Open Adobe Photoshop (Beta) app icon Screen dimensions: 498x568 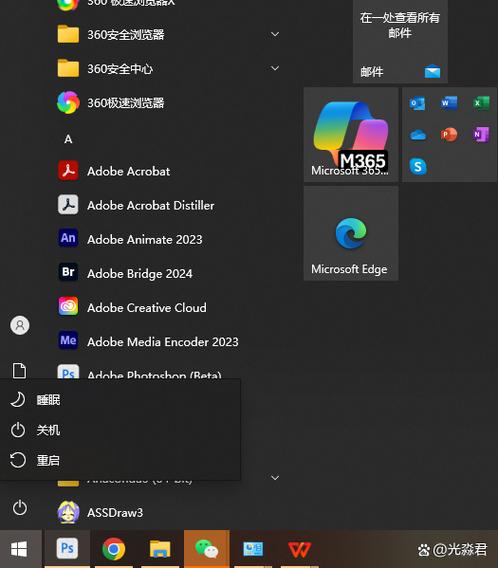[68, 372]
